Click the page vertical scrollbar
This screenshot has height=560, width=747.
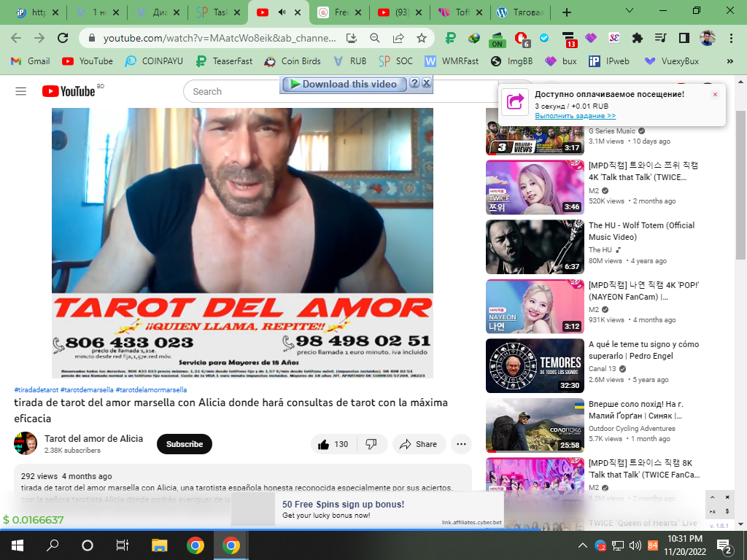pyautogui.click(x=740, y=186)
